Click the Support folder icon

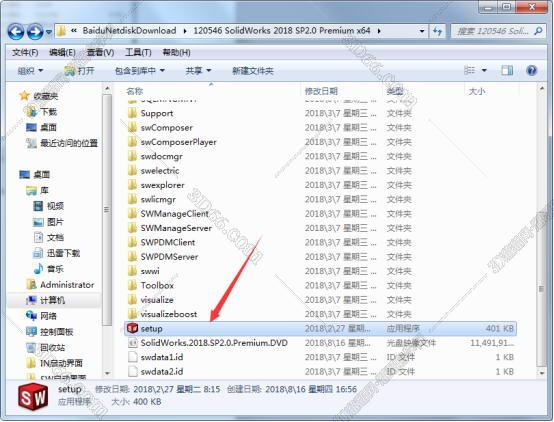click(x=132, y=113)
